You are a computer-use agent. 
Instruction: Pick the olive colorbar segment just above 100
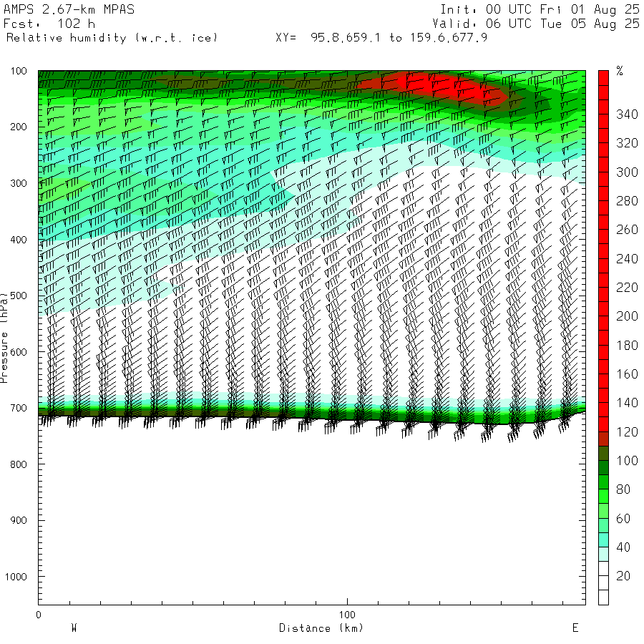point(603,454)
